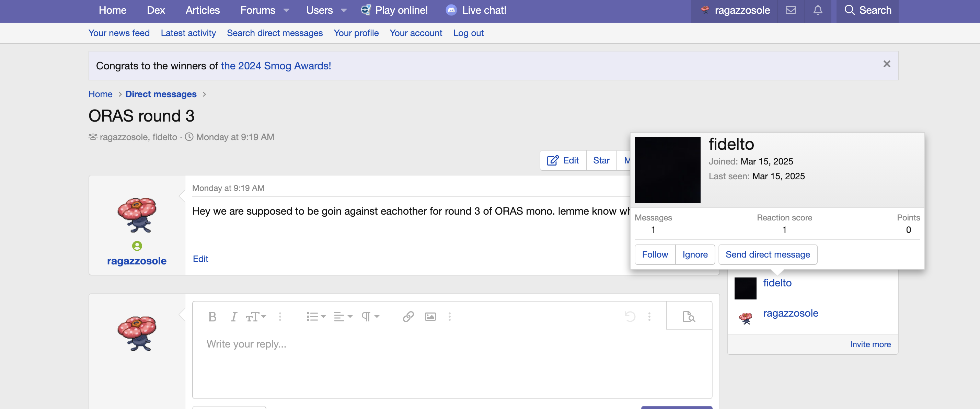Click into the Write your reply field
The width and height of the screenshot is (980, 409).
tap(452, 363)
